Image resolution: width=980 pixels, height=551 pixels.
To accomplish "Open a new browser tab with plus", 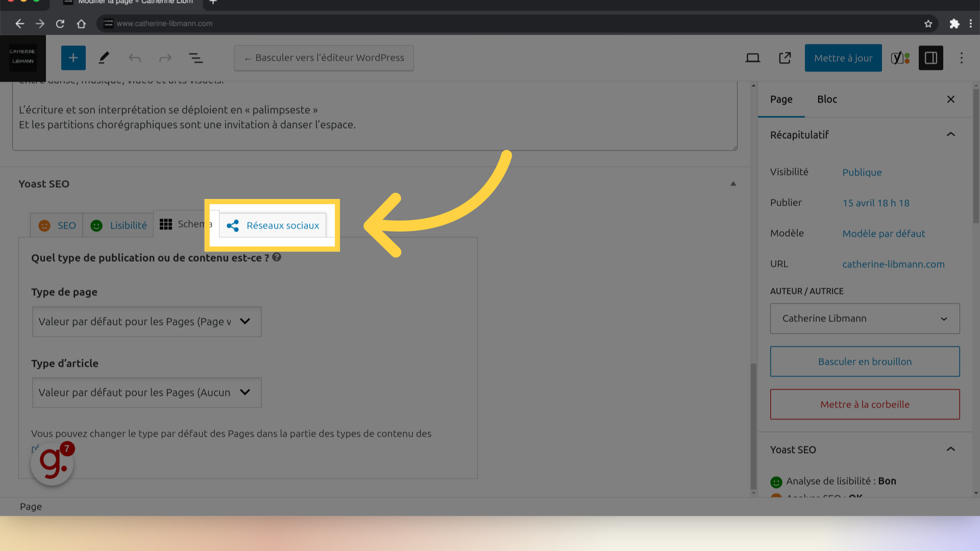I will coord(213,3).
